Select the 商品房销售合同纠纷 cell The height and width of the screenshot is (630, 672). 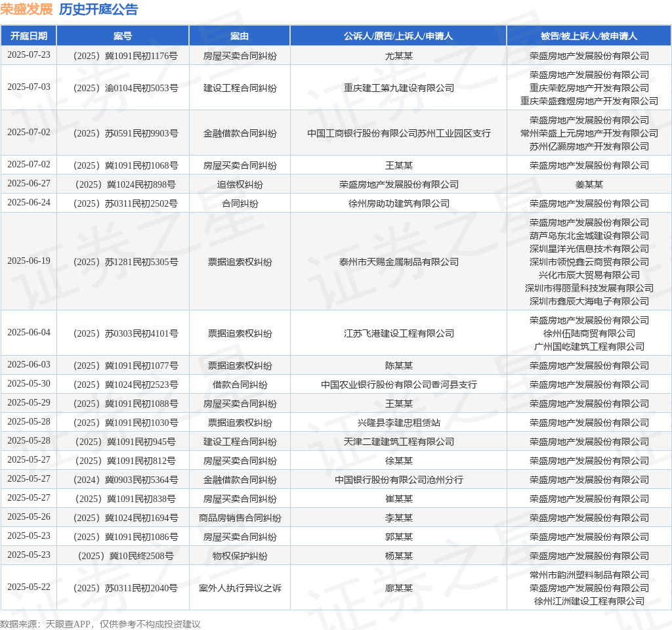point(240,518)
